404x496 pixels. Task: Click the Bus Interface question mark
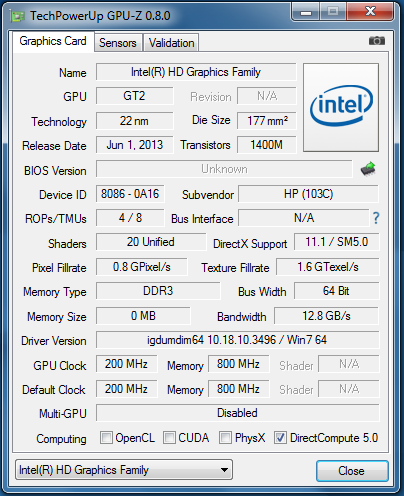pos(376,218)
